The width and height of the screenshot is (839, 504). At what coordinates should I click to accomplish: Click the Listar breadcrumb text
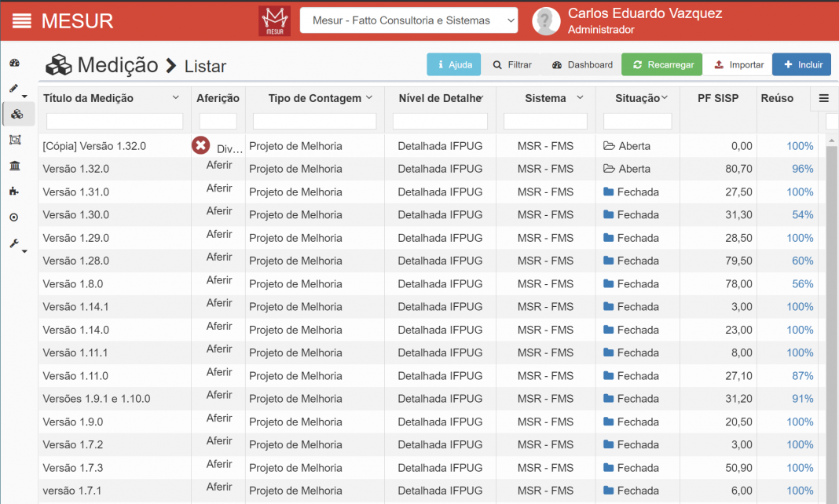[x=206, y=66]
